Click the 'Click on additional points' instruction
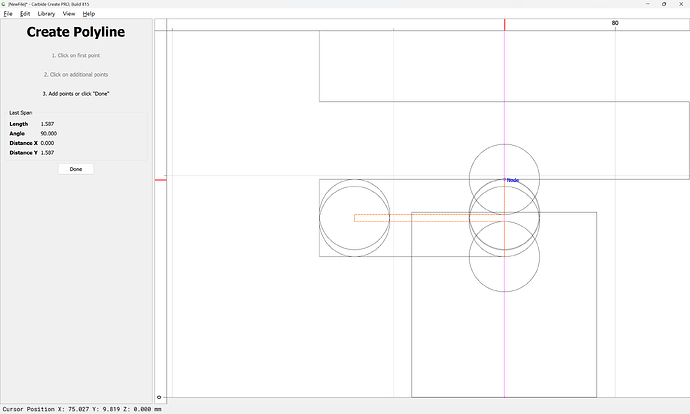 [76, 74]
